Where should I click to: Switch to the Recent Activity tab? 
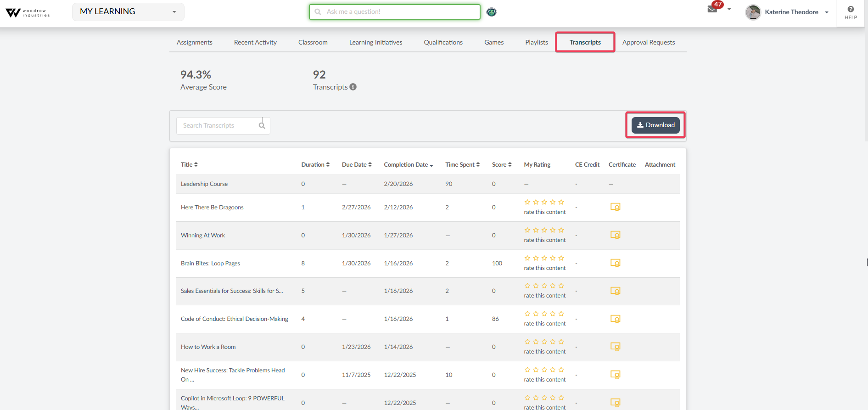point(255,42)
